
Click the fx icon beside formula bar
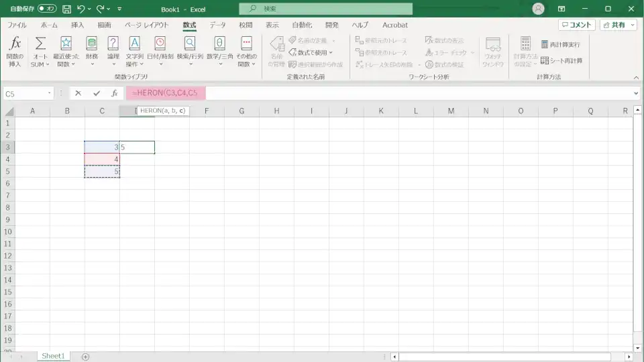(x=115, y=94)
